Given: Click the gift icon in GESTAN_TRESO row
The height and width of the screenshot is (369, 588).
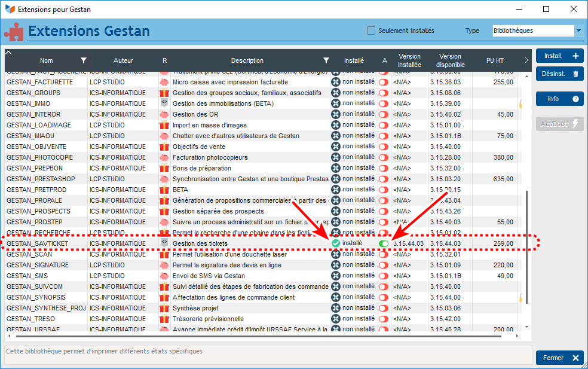Looking at the screenshot, I should pyautogui.click(x=164, y=319).
